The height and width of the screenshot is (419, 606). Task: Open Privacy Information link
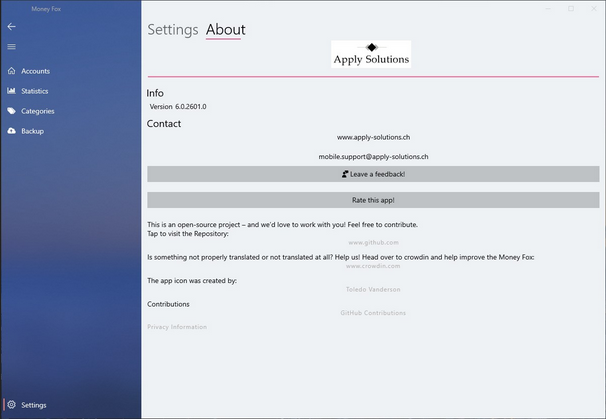(x=177, y=327)
